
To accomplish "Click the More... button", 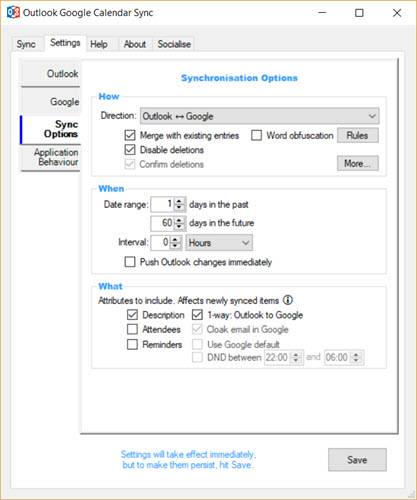I will [358, 163].
